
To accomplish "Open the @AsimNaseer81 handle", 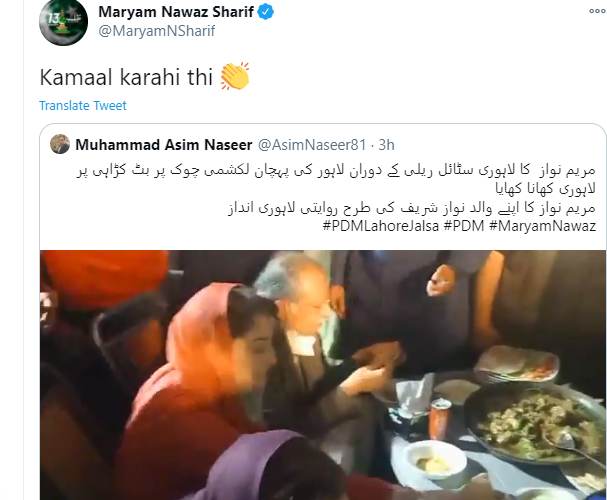I will click(312, 145).
